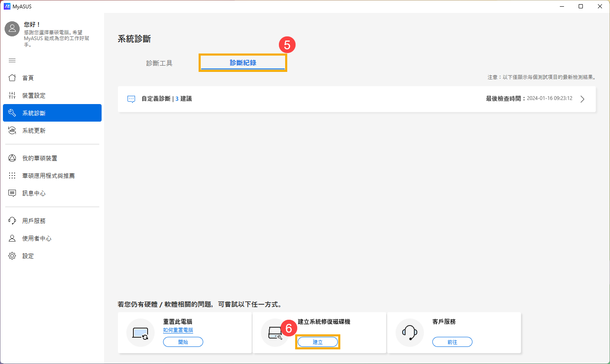Select 系統診斷 in the sidebar
The height and width of the screenshot is (364, 610).
[x=52, y=113]
